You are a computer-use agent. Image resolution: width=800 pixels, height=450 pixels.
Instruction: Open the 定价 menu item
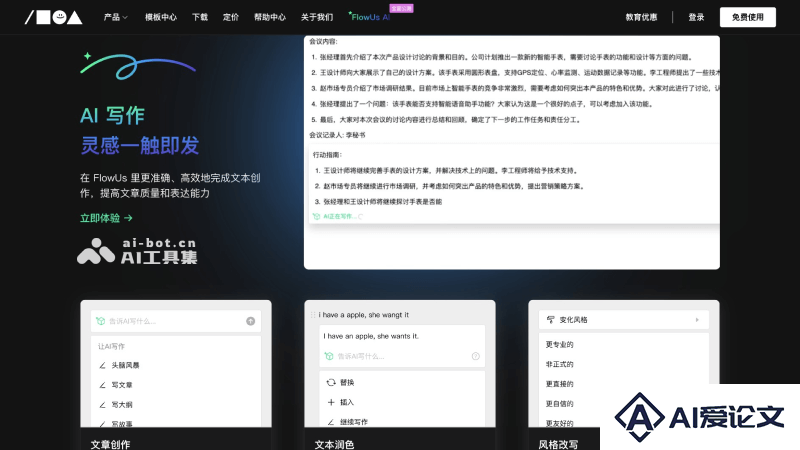pos(231,17)
